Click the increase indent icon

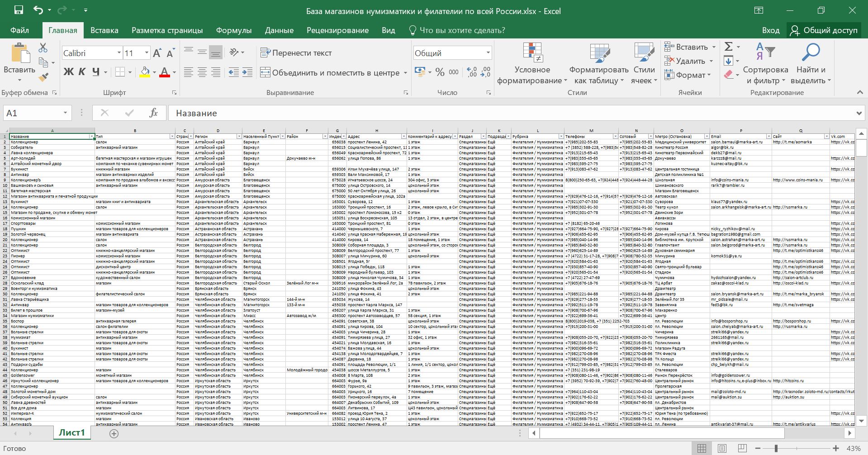247,72
